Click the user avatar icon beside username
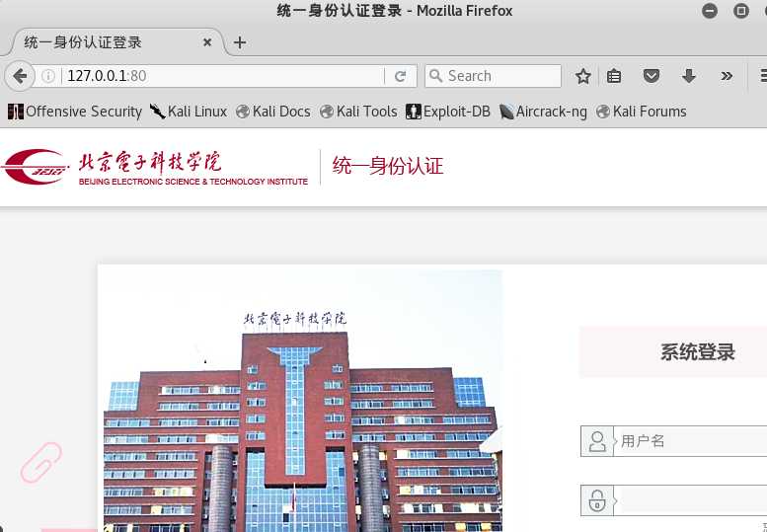Viewport: 767px width, 532px height. coord(597,441)
